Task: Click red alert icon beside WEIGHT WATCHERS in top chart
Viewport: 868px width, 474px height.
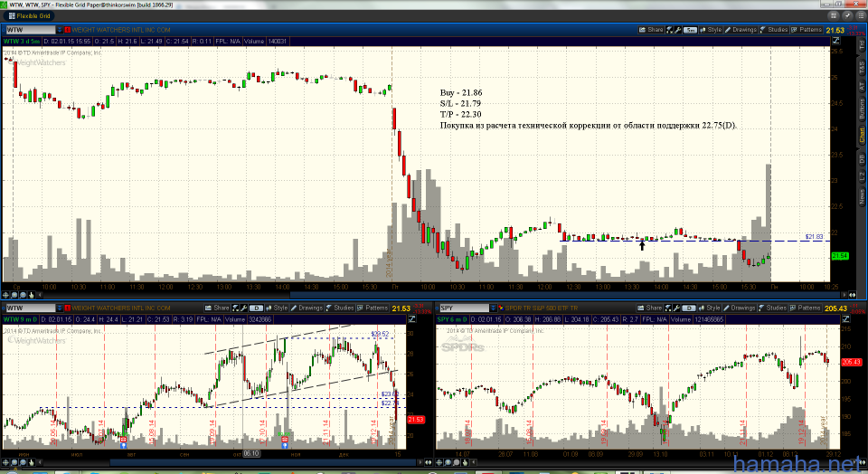Action: [68, 30]
